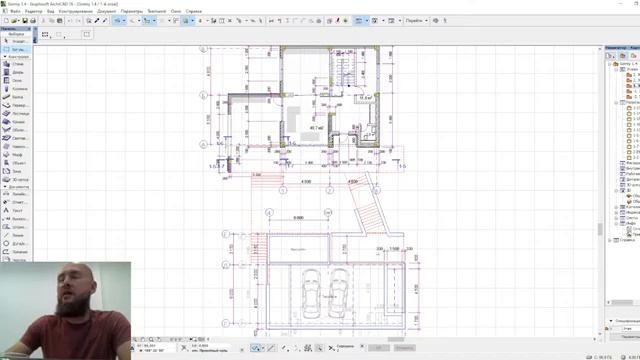Select the Label (Выносная надпись) tool
Image resolution: width=640 pixels, height=360 pixels.
pyautogui.click(x=16, y=219)
